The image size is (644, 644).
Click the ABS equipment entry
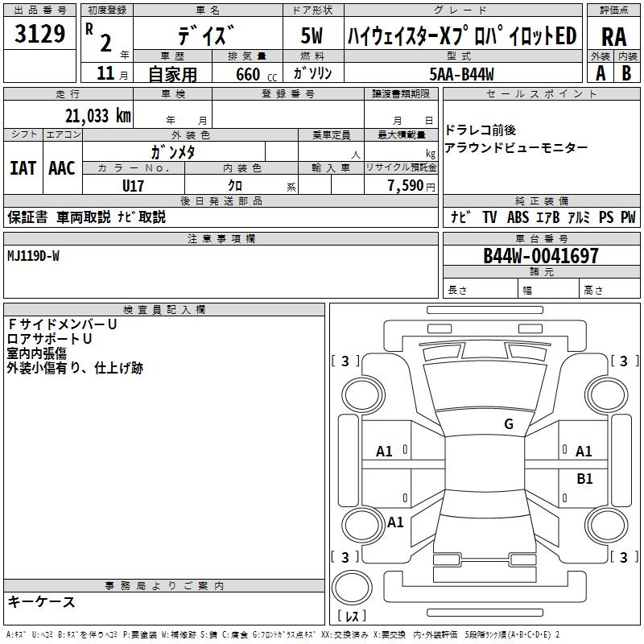click(518, 217)
